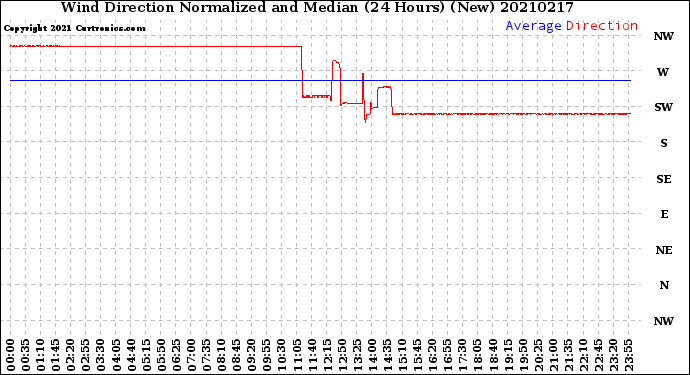This screenshot has width=690, height=375.
Task: Click the 14:35 time axis label
Action: (387, 355)
